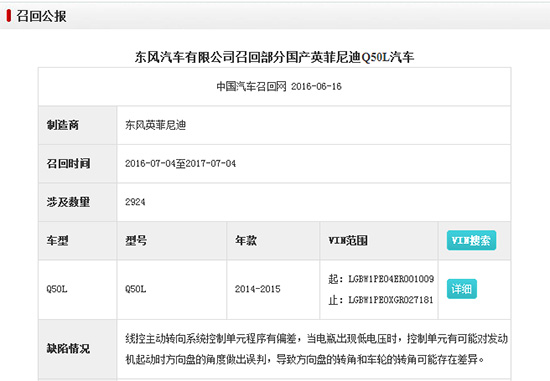Select Q50L in the 型号 column

(135, 289)
